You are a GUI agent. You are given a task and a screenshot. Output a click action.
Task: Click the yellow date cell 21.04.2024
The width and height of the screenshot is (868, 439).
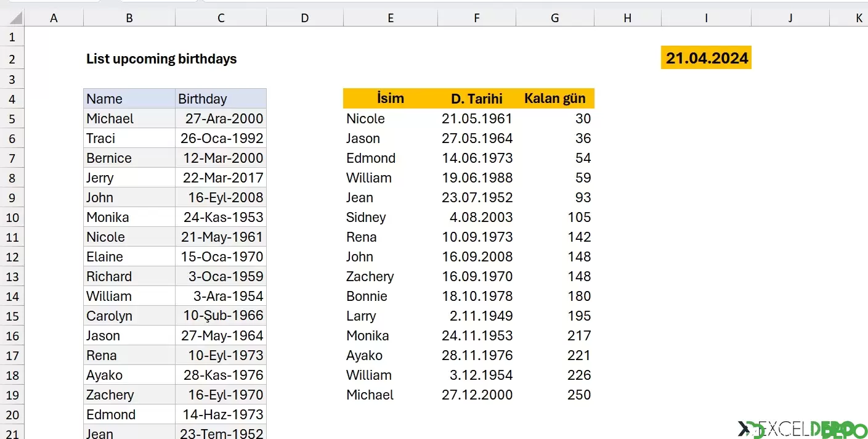point(706,58)
